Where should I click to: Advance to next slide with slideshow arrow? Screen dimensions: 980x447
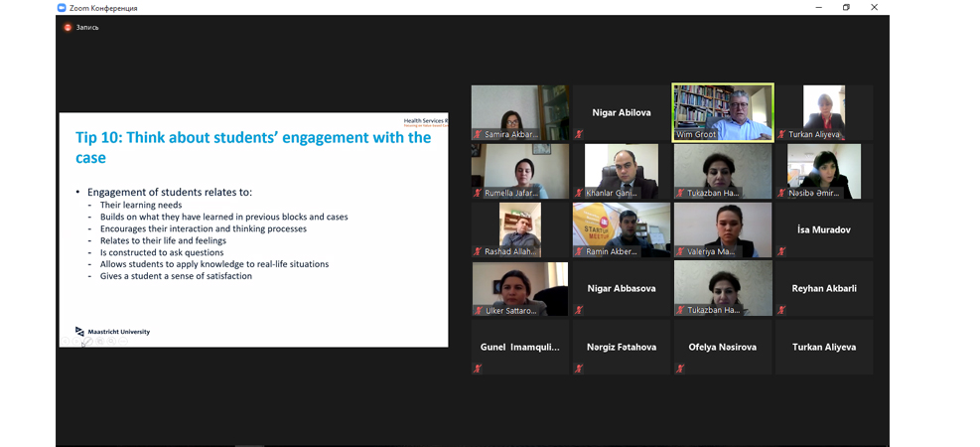click(76, 342)
